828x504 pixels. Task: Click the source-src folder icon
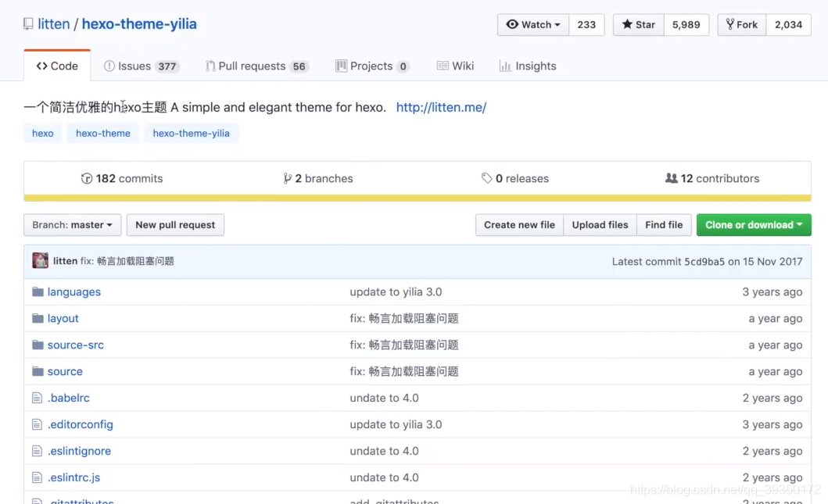pos(38,345)
